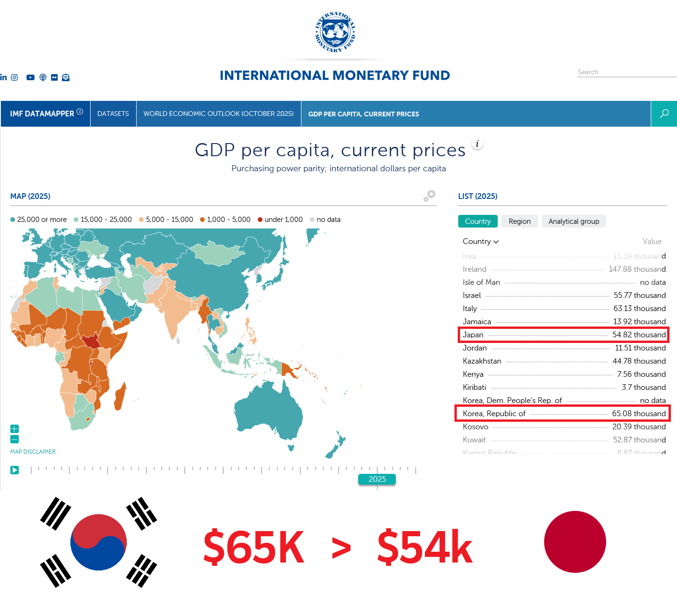677x616 pixels.
Task: Open the IMF podcast icon
Action: pyautogui.click(x=43, y=77)
